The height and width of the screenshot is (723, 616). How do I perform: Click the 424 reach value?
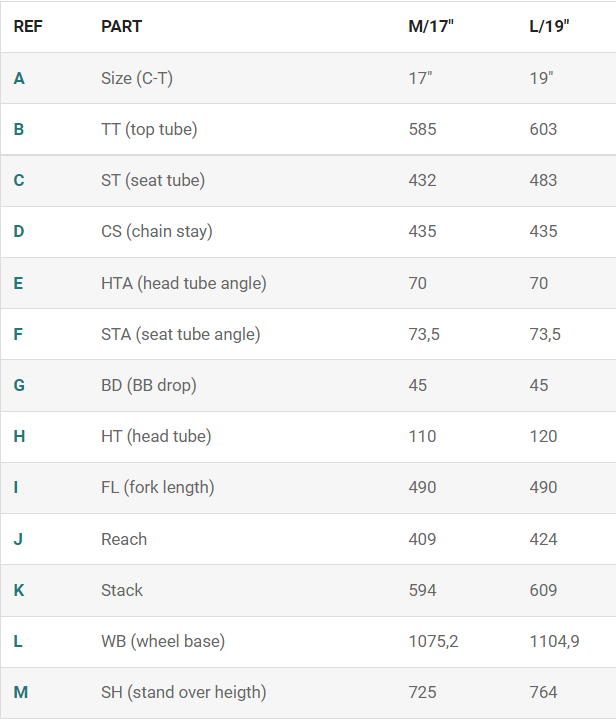543,539
